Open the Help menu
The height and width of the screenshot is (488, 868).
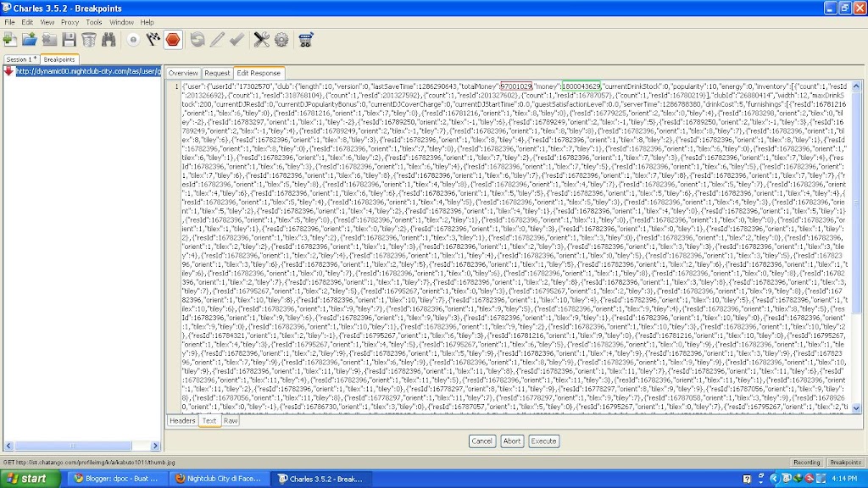tap(147, 22)
